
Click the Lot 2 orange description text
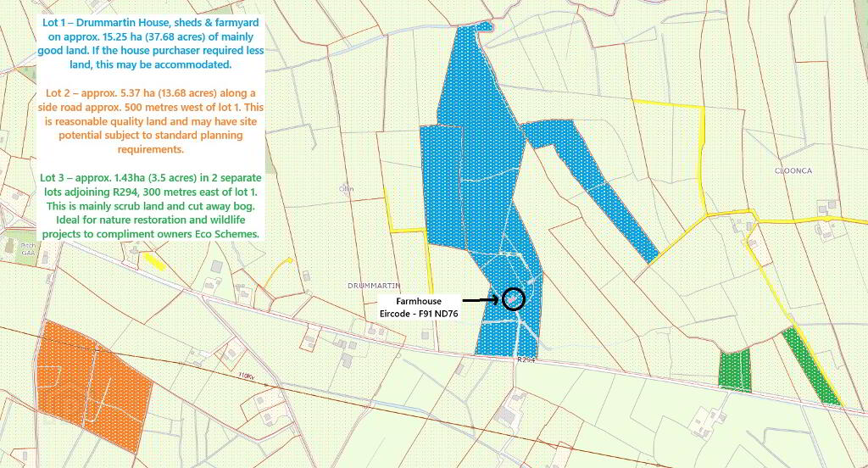(152, 120)
